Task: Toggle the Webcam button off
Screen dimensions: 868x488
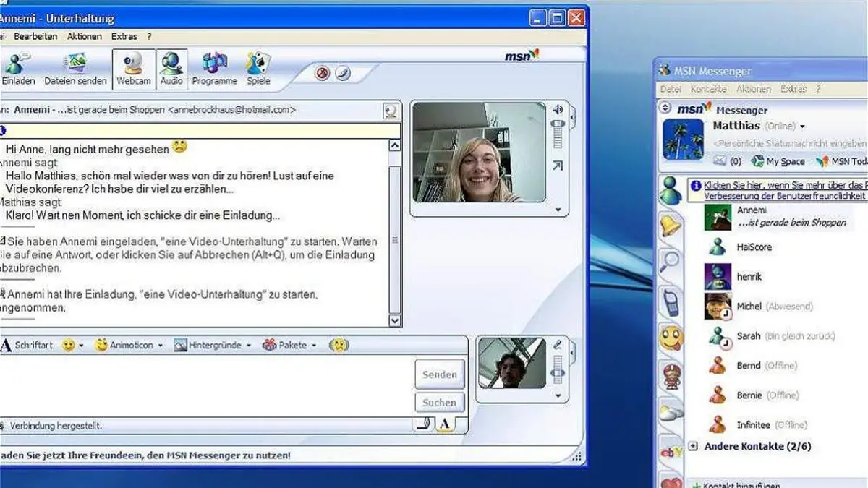Action: pyautogui.click(x=134, y=69)
